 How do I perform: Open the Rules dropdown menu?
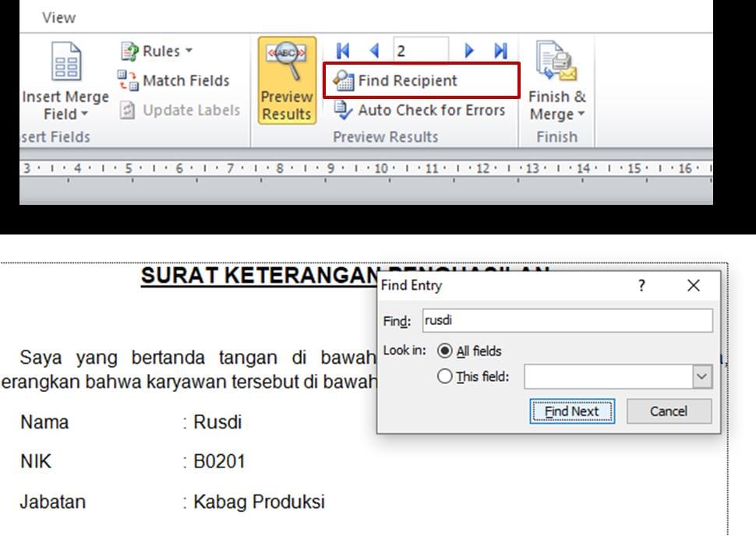click(157, 51)
